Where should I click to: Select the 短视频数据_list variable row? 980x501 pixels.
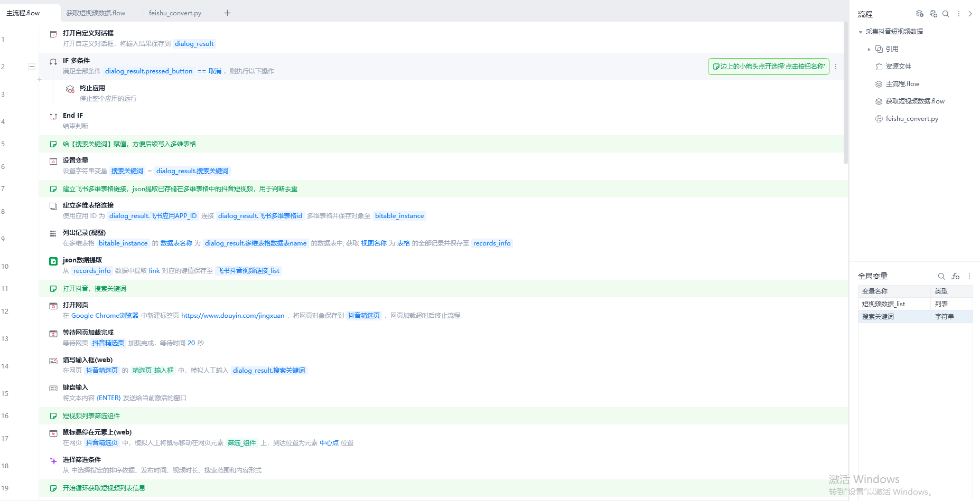915,304
